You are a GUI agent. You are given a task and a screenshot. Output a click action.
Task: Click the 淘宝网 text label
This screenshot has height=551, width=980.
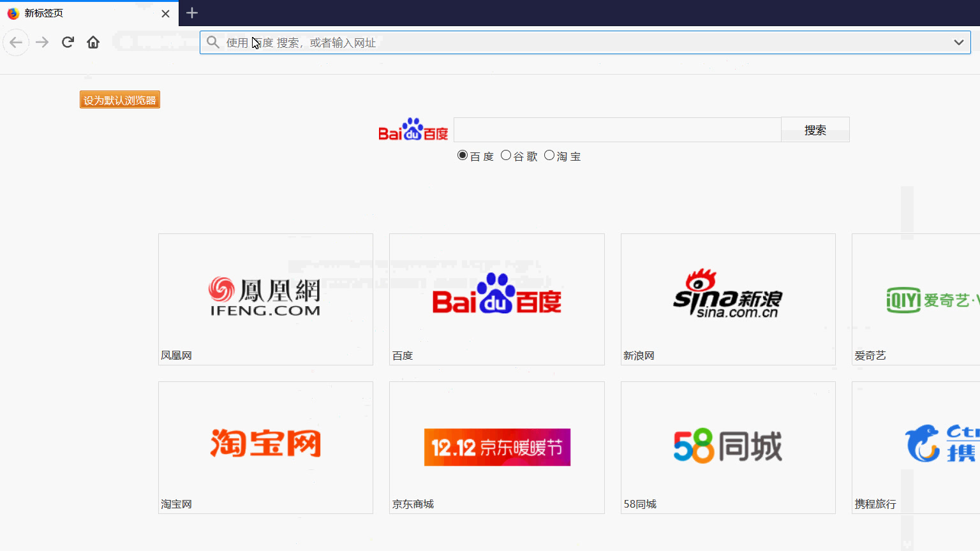point(176,504)
